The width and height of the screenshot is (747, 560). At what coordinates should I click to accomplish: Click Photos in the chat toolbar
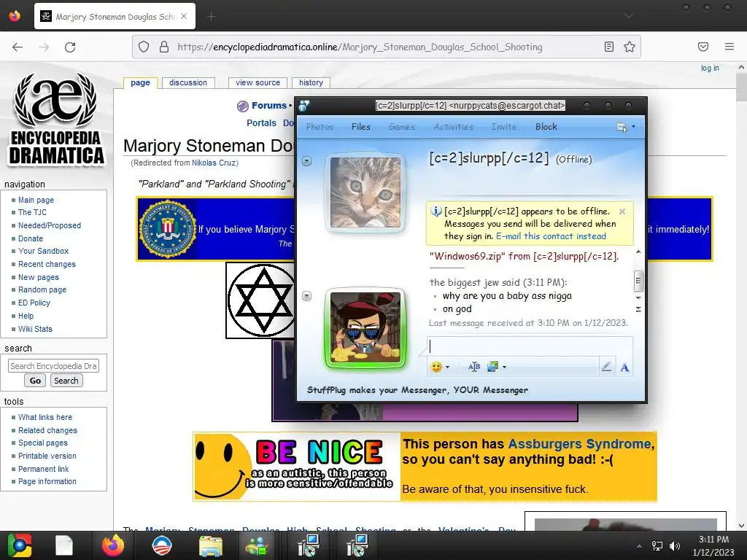pyautogui.click(x=320, y=127)
